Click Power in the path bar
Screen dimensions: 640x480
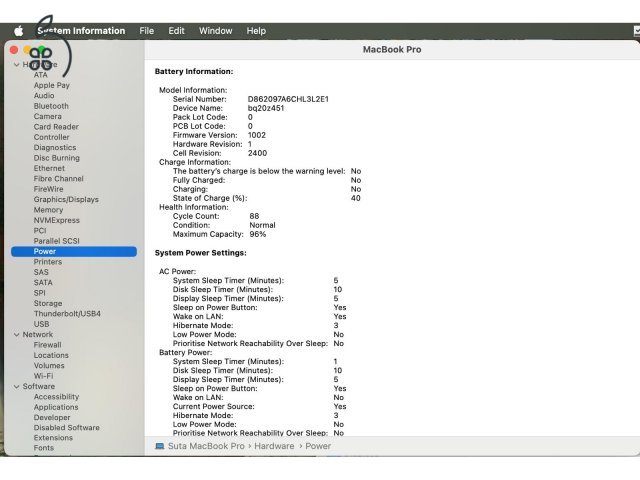point(318,446)
